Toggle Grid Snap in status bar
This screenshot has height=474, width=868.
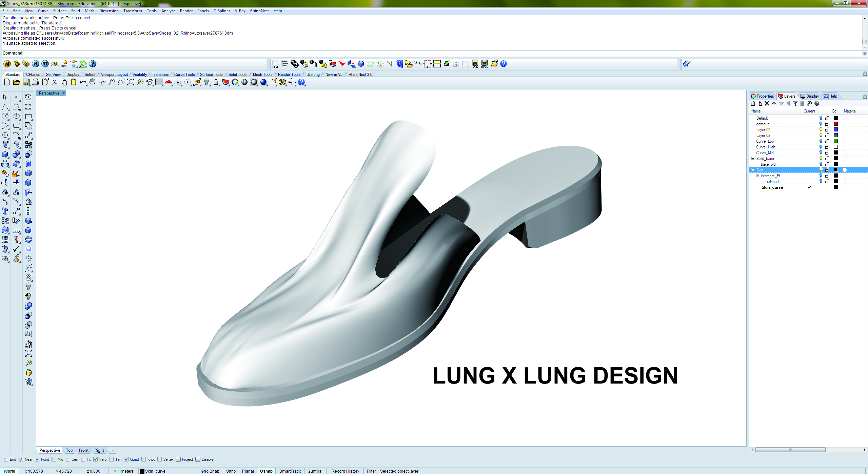tap(210, 471)
